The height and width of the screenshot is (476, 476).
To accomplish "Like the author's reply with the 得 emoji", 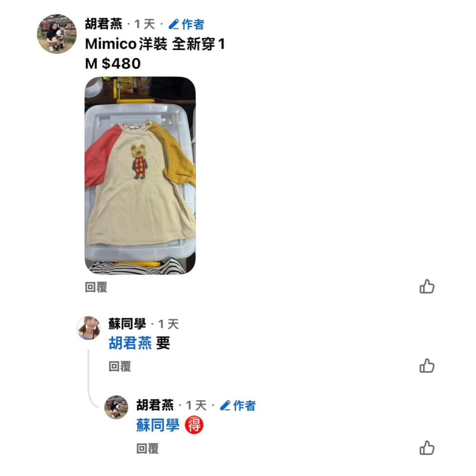I will point(427,448).
